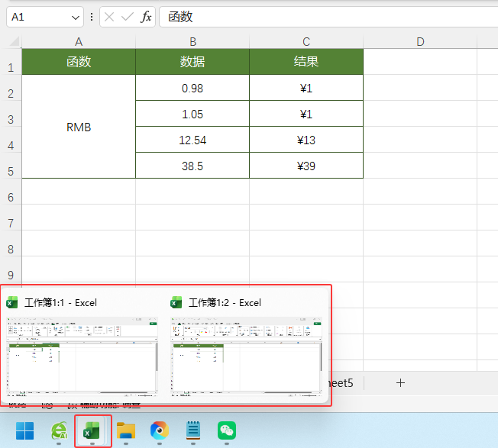Click the Enter checkmark icon in formula bar

pos(128,17)
